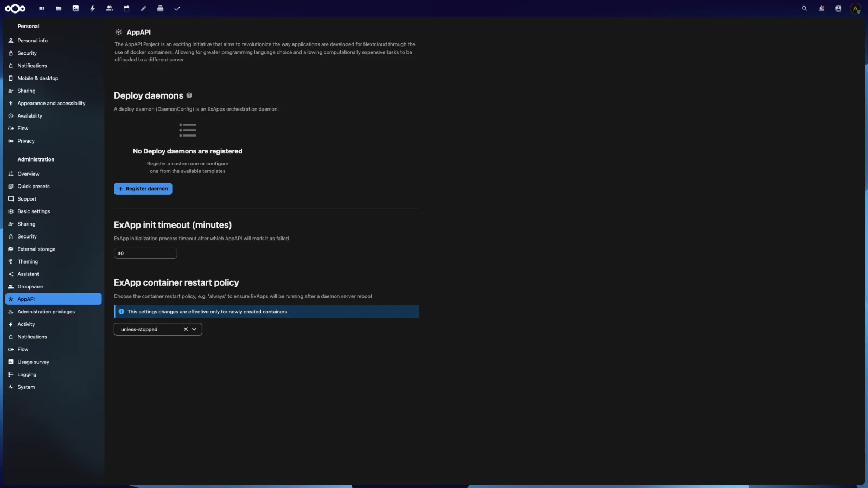This screenshot has height=488, width=868.
Task: Click 'ExApp container restart policy' heading
Action: 176,282
